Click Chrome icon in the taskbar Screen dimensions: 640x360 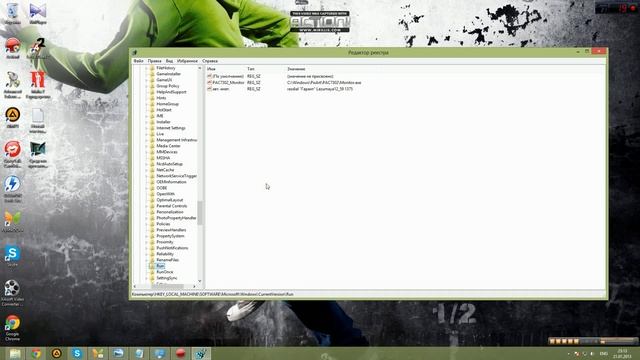tap(36, 353)
